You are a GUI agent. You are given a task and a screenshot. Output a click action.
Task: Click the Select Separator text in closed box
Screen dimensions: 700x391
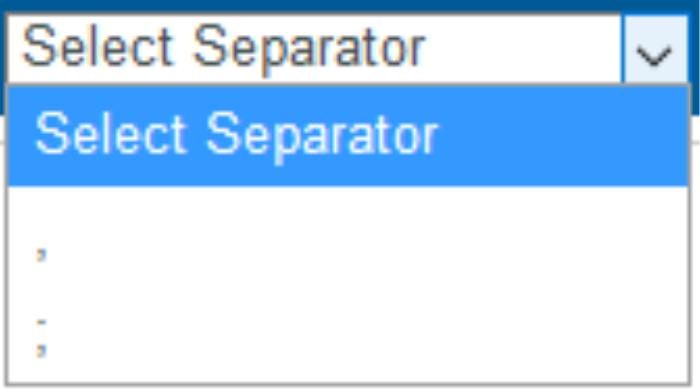tap(224, 48)
